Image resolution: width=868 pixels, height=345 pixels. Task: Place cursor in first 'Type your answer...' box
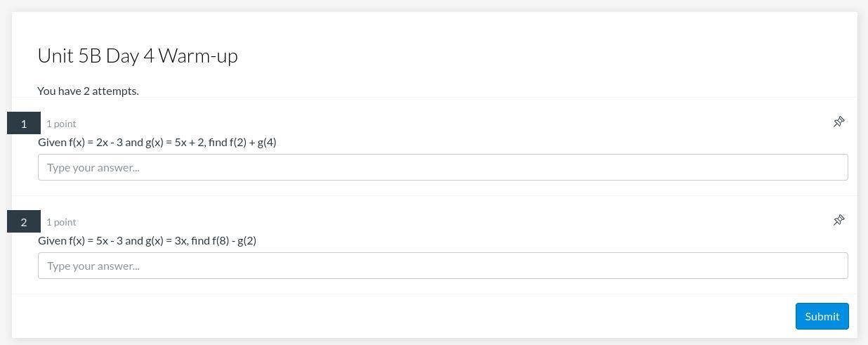442,167
